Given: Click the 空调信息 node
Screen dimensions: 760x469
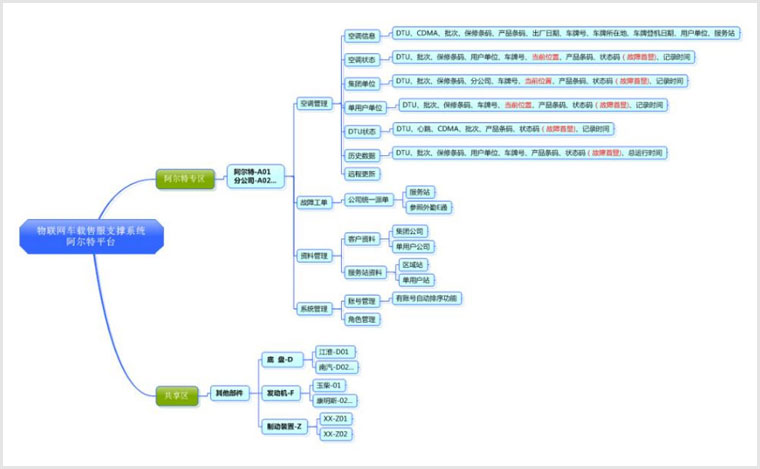Looking at the screenshot, I should (x=362, y=36).
